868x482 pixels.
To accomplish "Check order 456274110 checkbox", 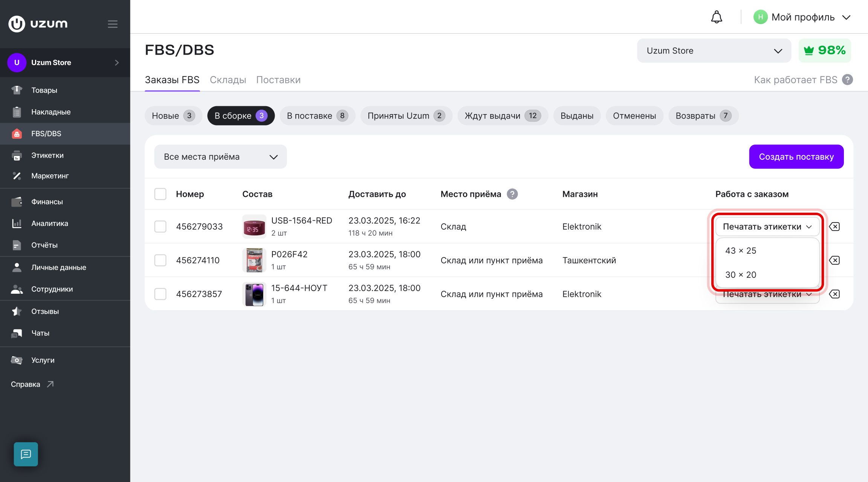I will pyautogui.click(x=160, y=260).
